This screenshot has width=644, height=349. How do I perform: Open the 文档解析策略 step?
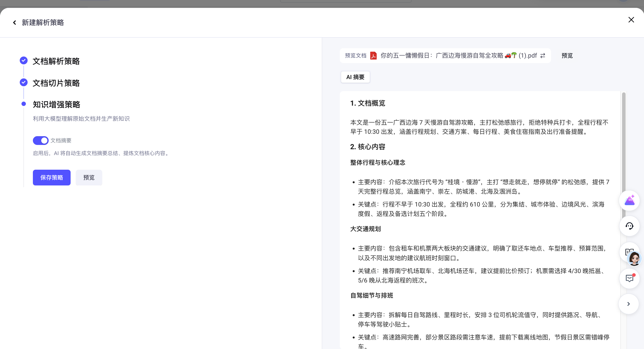(56, 61)
